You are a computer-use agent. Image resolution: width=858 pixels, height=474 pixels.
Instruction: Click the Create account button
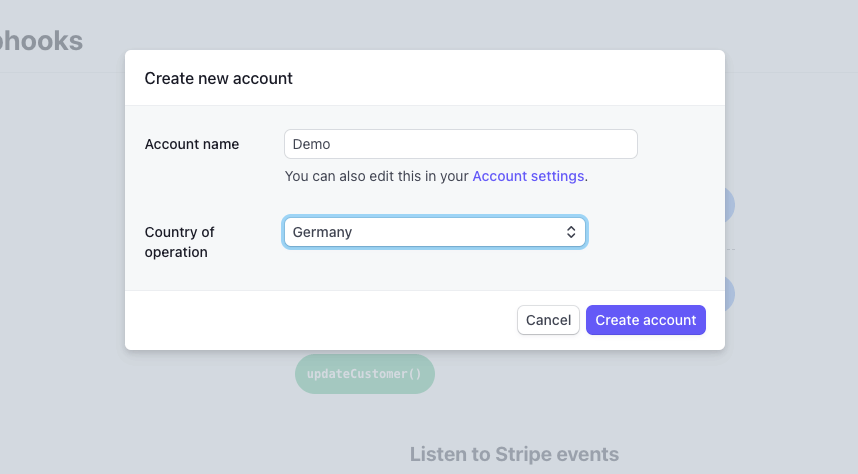[x=645, y=320]
